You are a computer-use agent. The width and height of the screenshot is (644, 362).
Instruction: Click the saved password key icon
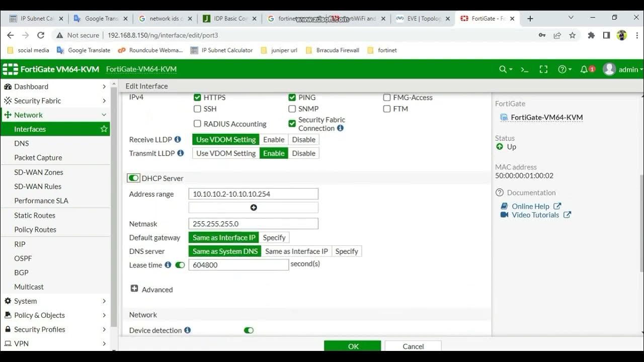(542, 35)
